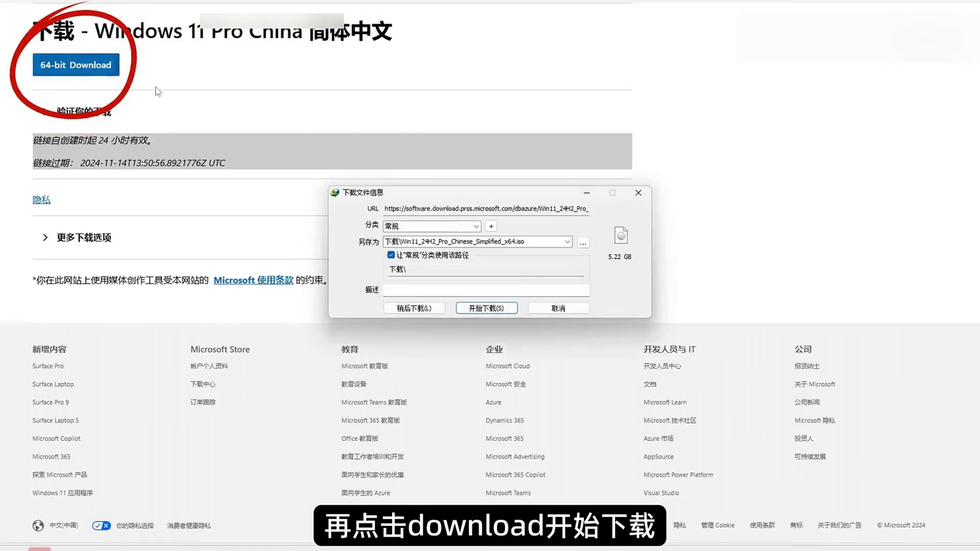Minimize the 下载文件信息 dialog
Image resolution: width=980 pixels, height=551 pixels.
[587, 193]
